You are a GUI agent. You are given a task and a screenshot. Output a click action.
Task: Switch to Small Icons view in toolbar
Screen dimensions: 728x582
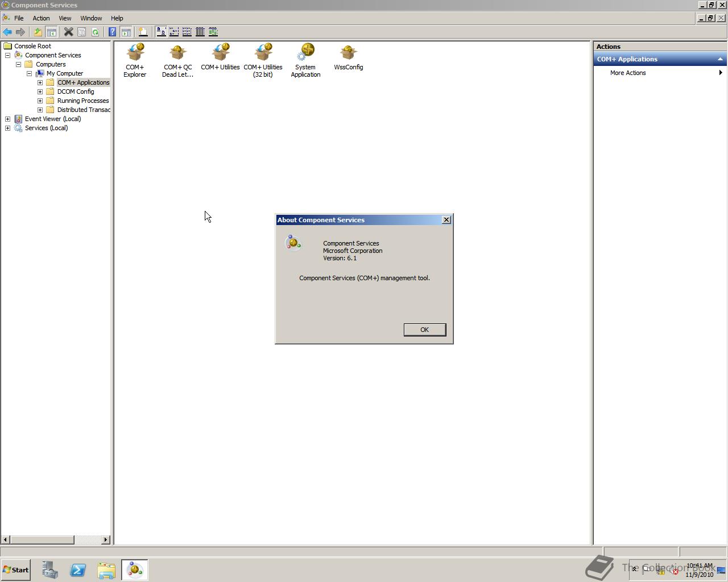click(174, 32)
